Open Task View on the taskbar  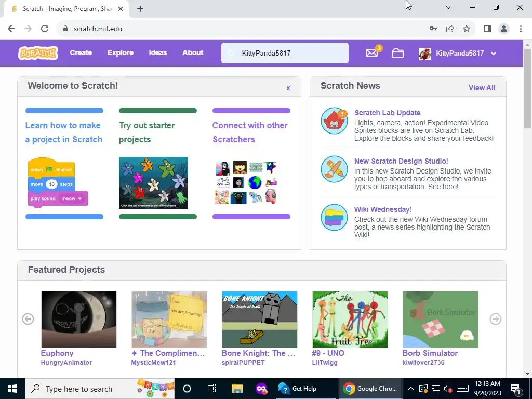pyautogui.click(x=212, y=389)
